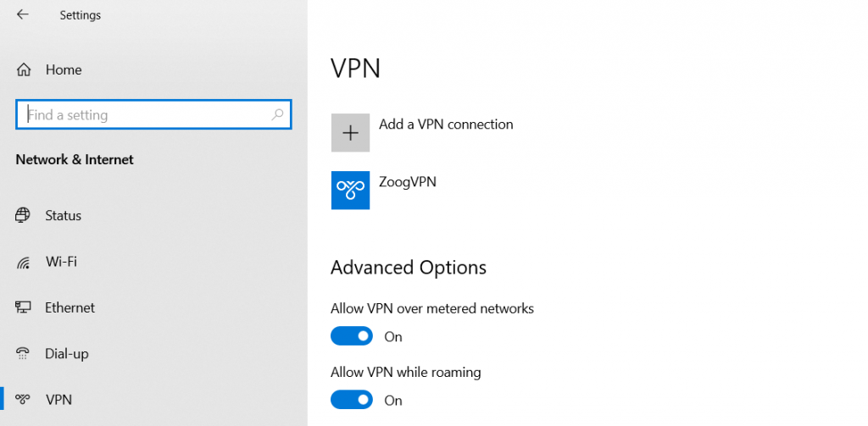Click the "Add a VPN connection" text
This screenshot has height=426, width=868.
(x=446, y=124)
